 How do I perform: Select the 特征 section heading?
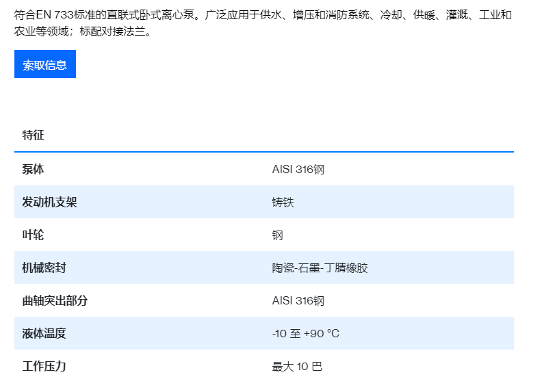pyautogui.click(x=33, y=135)
